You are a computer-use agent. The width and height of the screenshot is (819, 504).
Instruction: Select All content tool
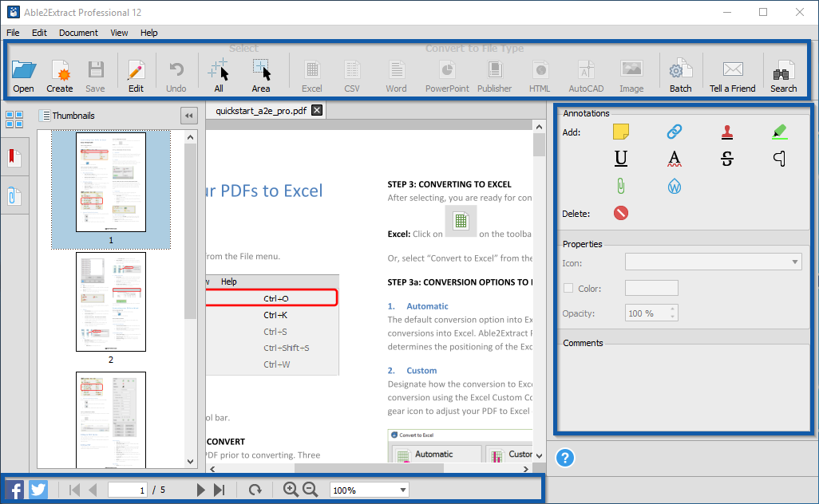tap(219, 77)
